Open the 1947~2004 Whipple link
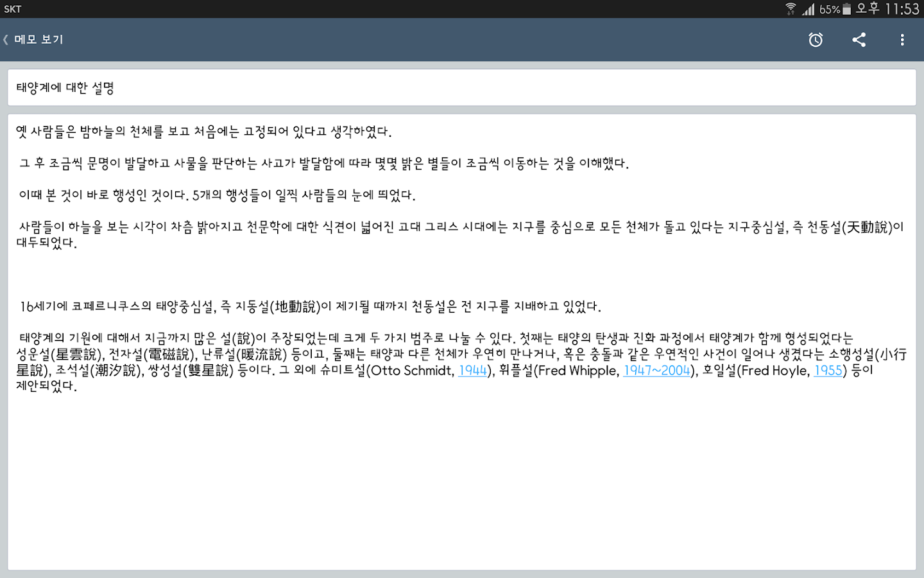Viewport: 924px width, 578px height. (656, 371)
